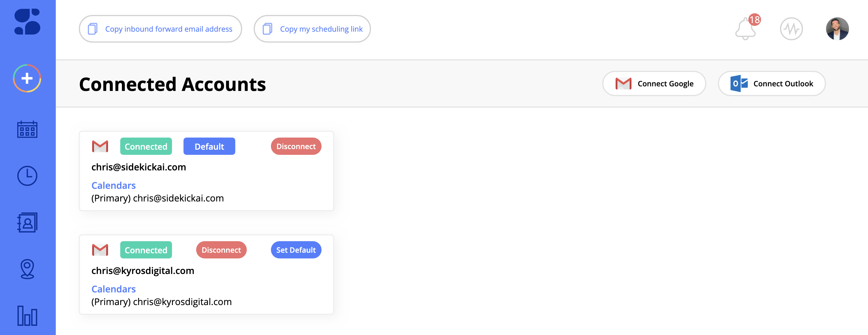The width and height of the screenshot is (868, 335).
Task: Open the contacts address book icon
Action: pos(27,222)
